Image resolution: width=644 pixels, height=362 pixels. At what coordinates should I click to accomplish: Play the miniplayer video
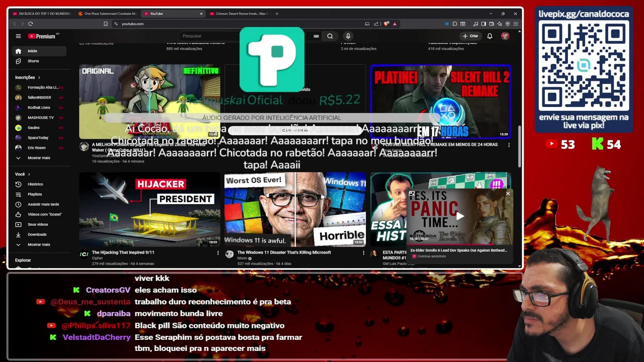460,217
